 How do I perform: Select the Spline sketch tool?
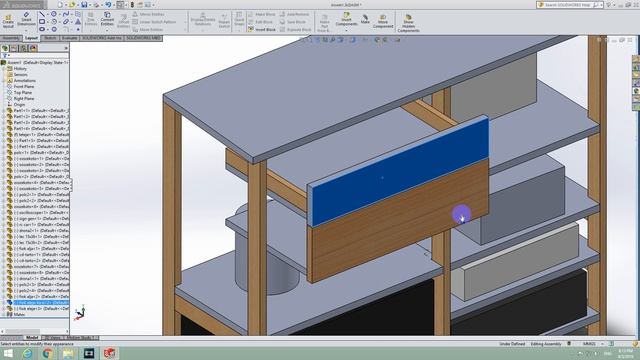pos(66,14)
